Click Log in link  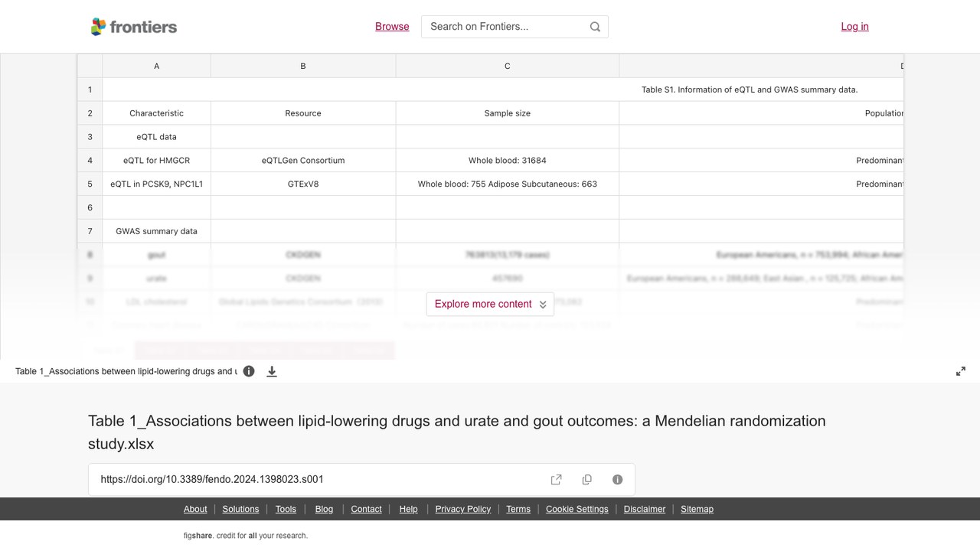pyautogui.click(x=854, y=27)
